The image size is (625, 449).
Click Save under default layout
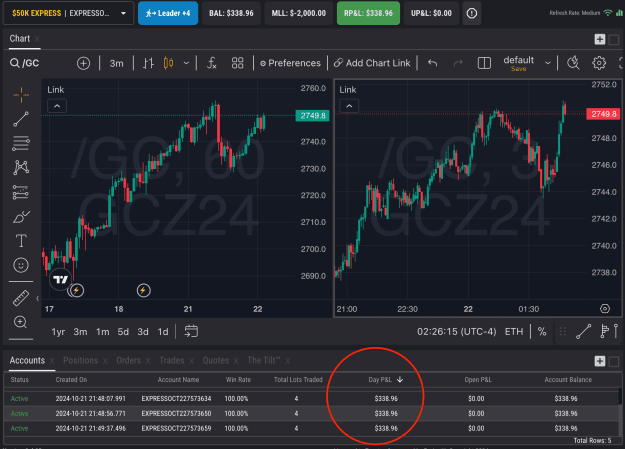click(519, 69)
